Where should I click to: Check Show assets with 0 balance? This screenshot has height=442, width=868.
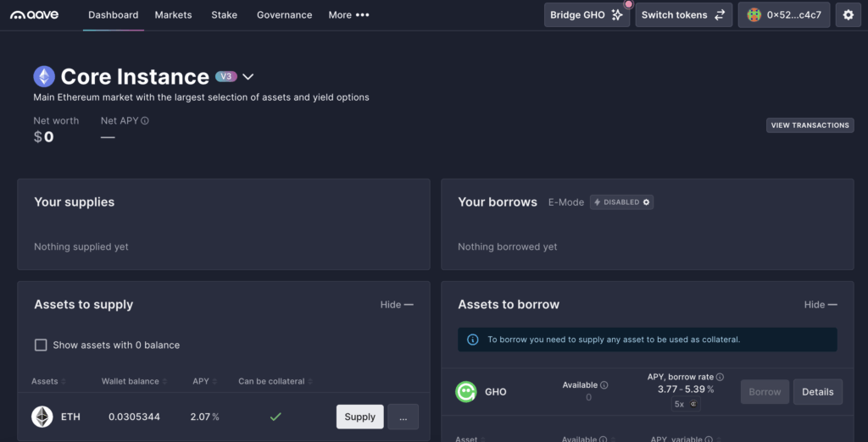pos(41,345)
